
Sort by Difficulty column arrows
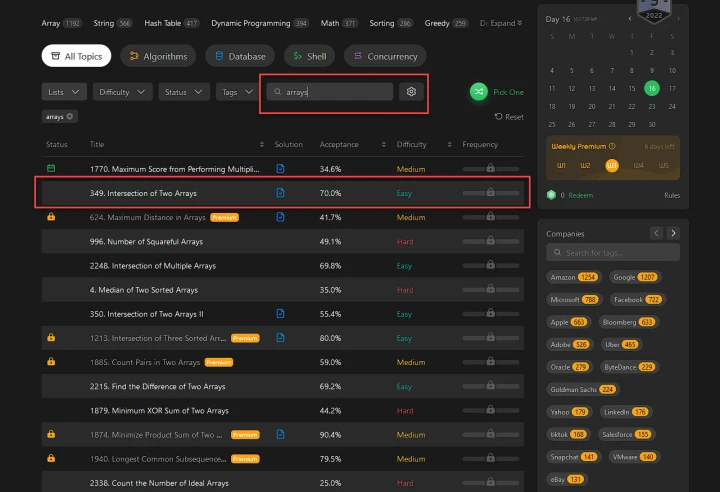[449, 144]
